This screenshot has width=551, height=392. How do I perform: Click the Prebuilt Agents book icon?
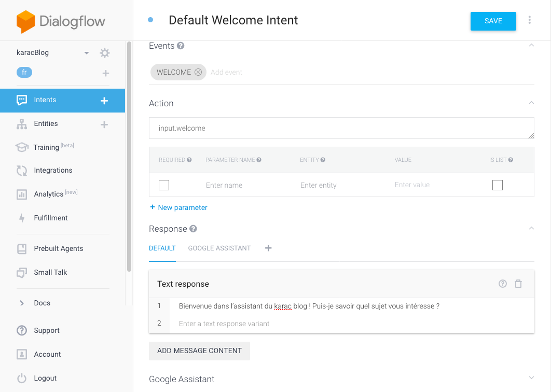point(22,249)
